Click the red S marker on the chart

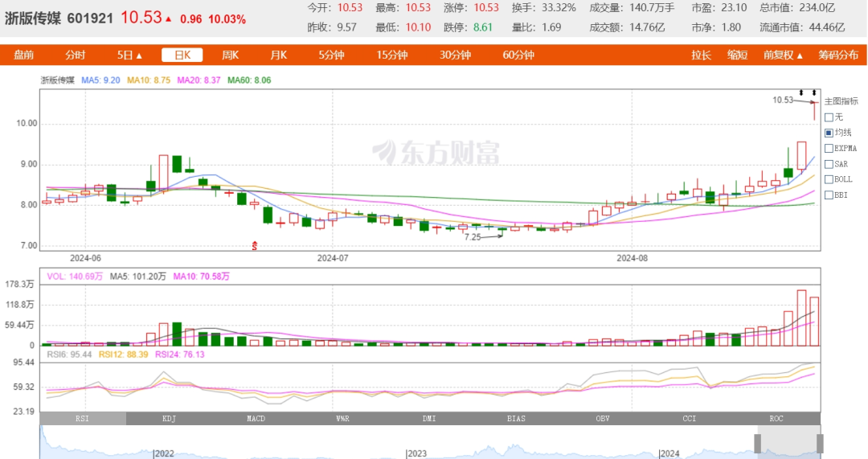[256, 245]
